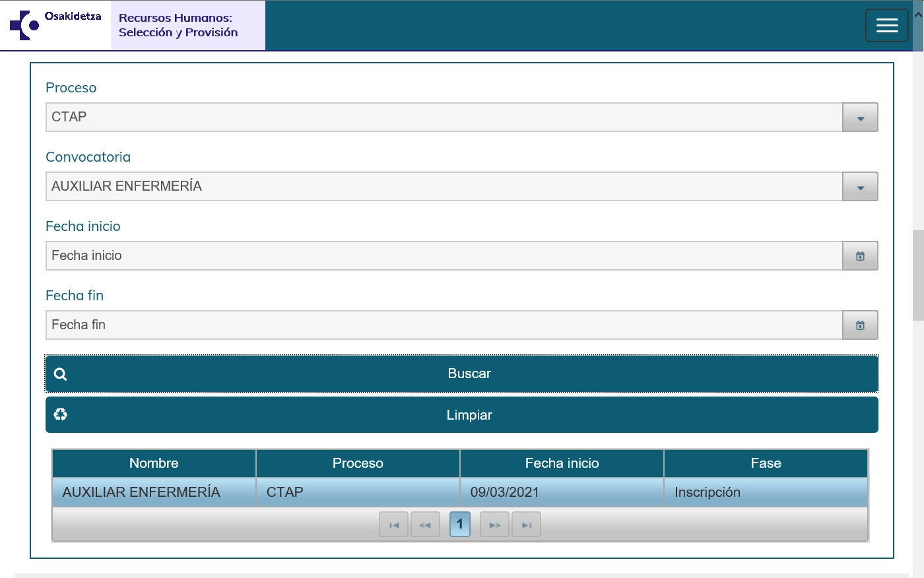Viewport: 924px width, 578px height.
Task: Click the page vertical scrollbar thumb
Action: pyautogui.click(x=918, y=275)
